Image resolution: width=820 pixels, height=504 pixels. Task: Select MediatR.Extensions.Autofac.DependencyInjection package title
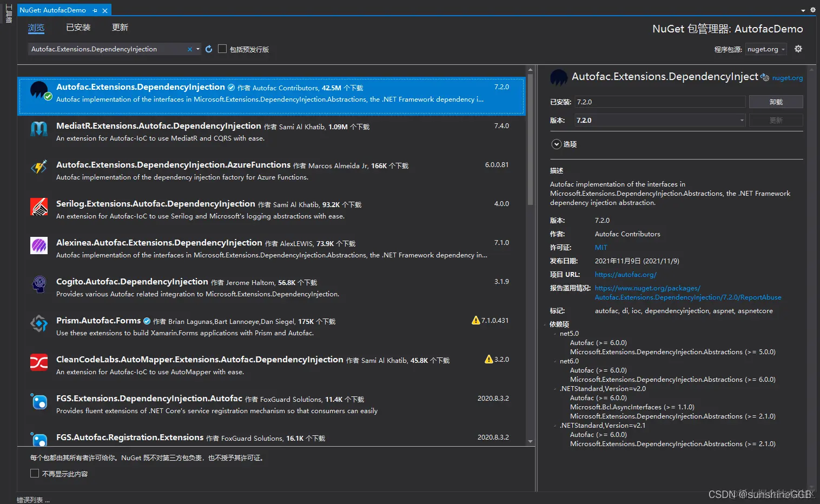coord(158,126)
